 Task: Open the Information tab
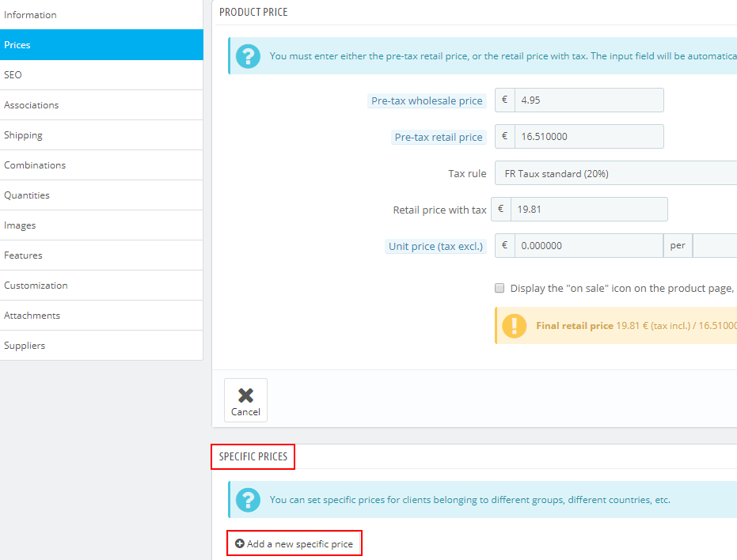(x=101, y=14)
